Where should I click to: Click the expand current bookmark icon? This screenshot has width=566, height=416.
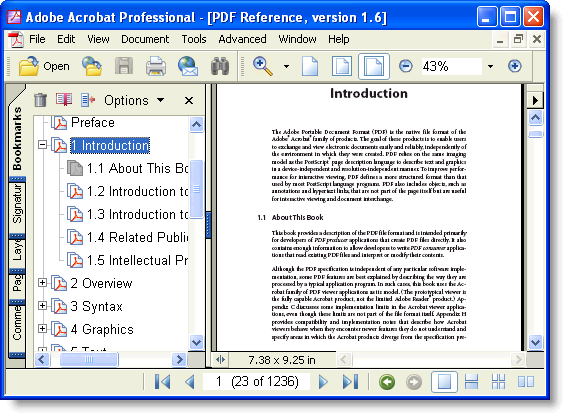pos(88,100)
